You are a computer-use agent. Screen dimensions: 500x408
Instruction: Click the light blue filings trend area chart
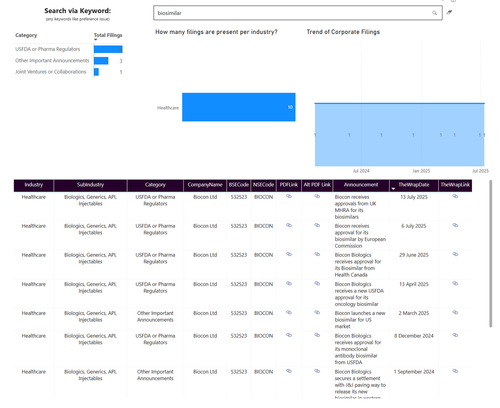pyautogui.click(x=399, y=135)
